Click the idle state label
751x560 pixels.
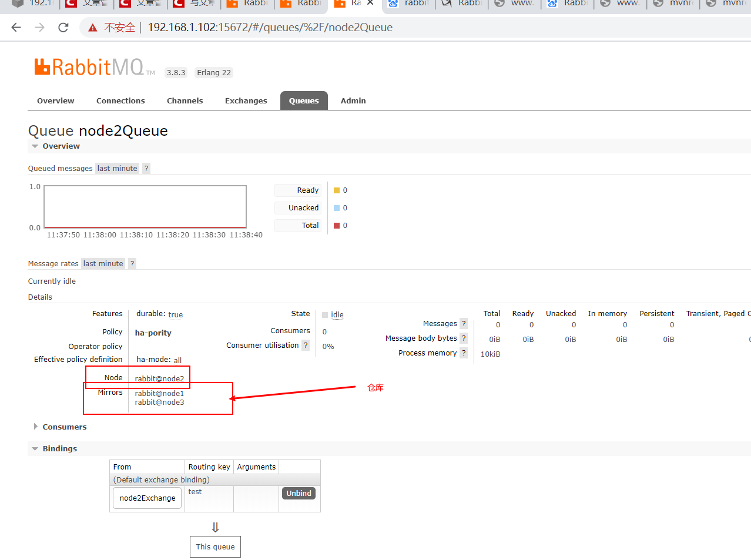(337, 314)
